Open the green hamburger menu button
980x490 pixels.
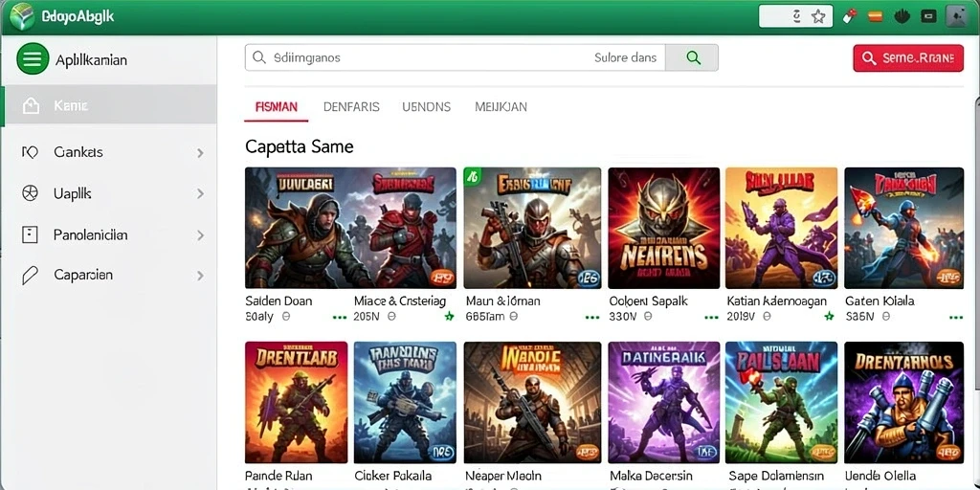(33, 58)
